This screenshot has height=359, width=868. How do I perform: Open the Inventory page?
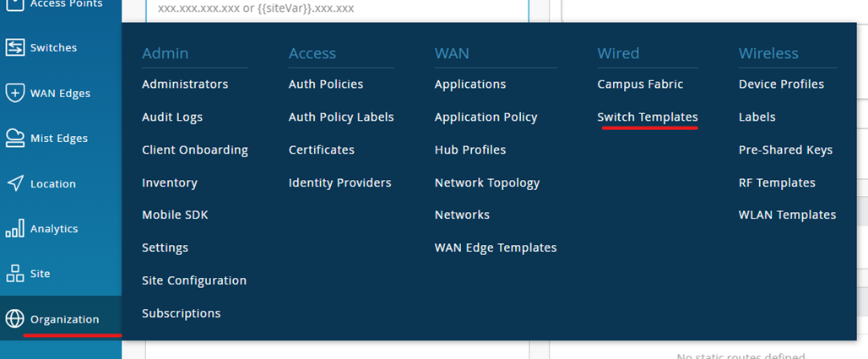pyautogui.click(x=170, y=182)
